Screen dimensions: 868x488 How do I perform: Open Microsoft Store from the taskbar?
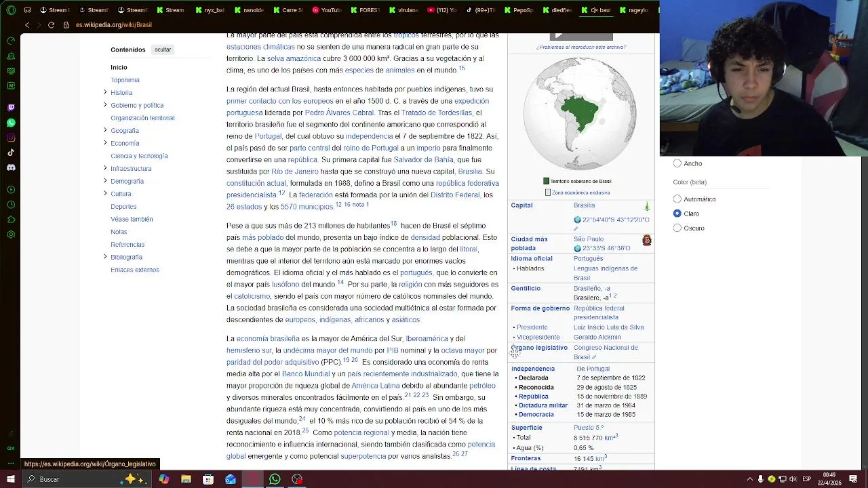point(208,479)
